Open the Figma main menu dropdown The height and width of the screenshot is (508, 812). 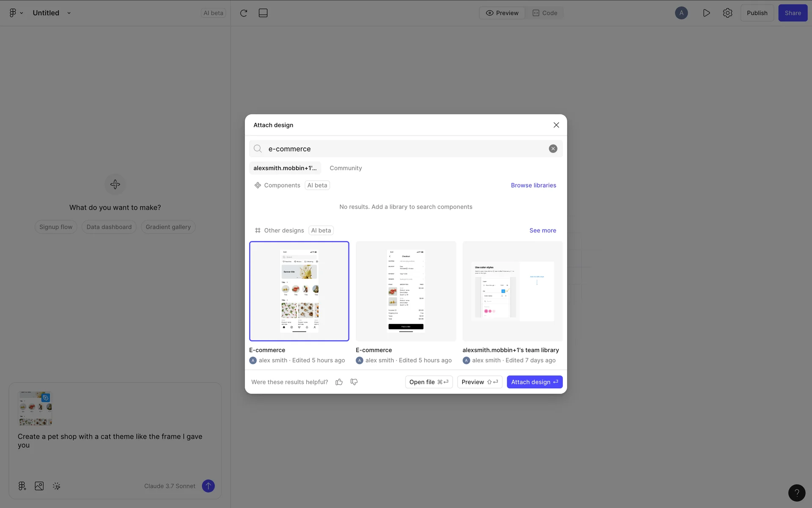pos(16,13)
